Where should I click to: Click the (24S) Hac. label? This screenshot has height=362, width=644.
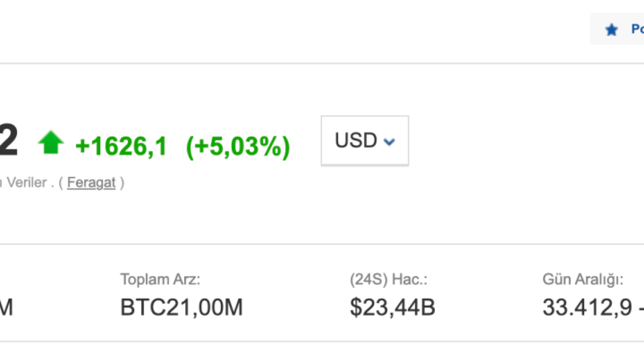coord(388,280)
